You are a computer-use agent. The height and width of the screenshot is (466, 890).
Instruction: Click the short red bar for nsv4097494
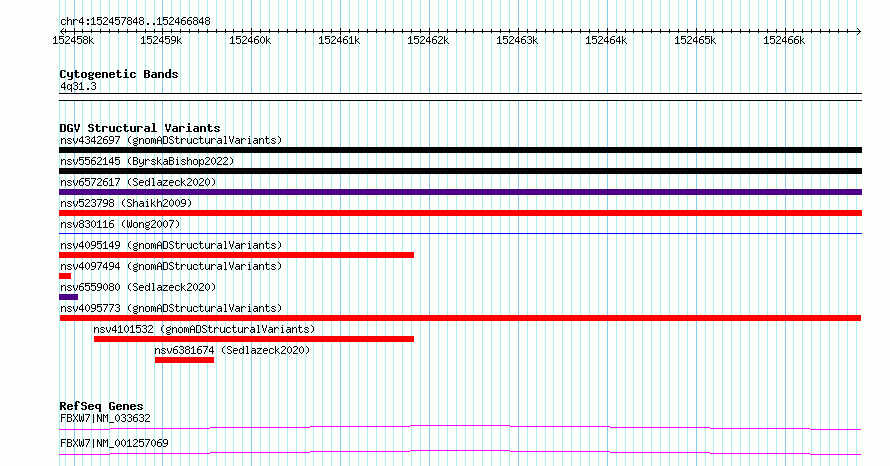pos(65,276)
